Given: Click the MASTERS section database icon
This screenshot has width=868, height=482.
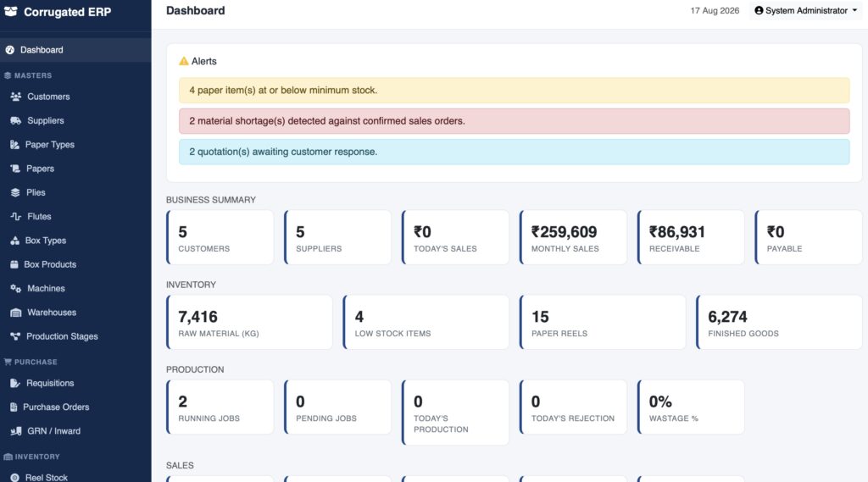Looking at the screenshot, I should coord(8,75).
